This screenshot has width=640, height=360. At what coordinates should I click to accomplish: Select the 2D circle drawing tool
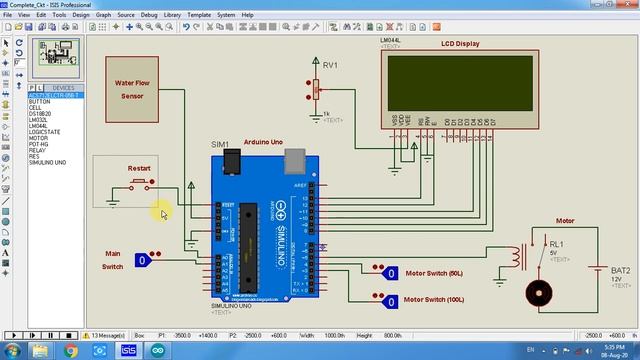click(x=6, y=222)
